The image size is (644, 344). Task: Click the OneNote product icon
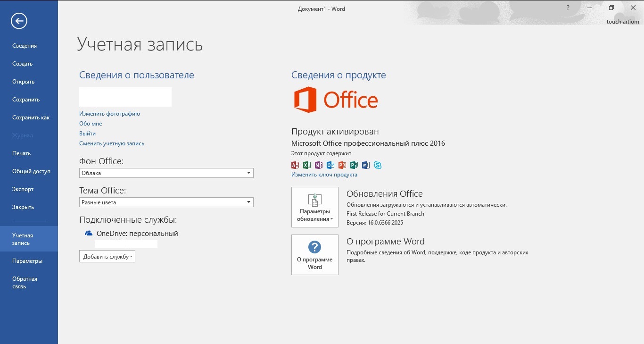pyautogui.click(x=319, y=165)
